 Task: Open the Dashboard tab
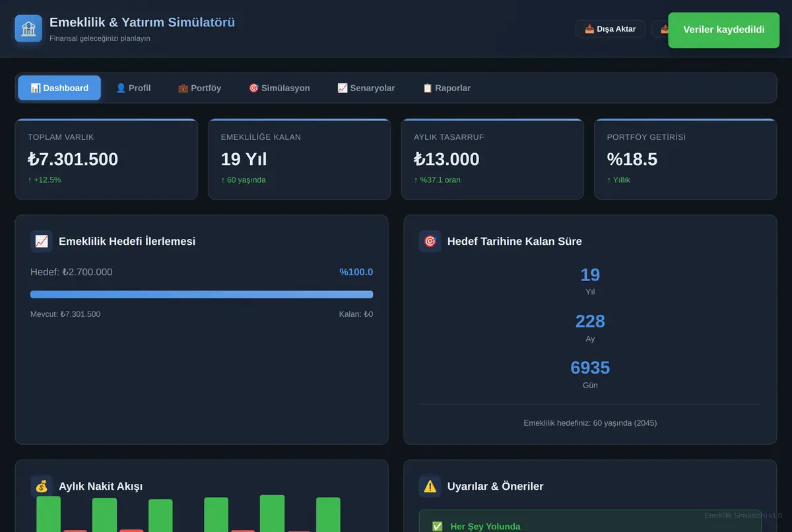[59, 88]
